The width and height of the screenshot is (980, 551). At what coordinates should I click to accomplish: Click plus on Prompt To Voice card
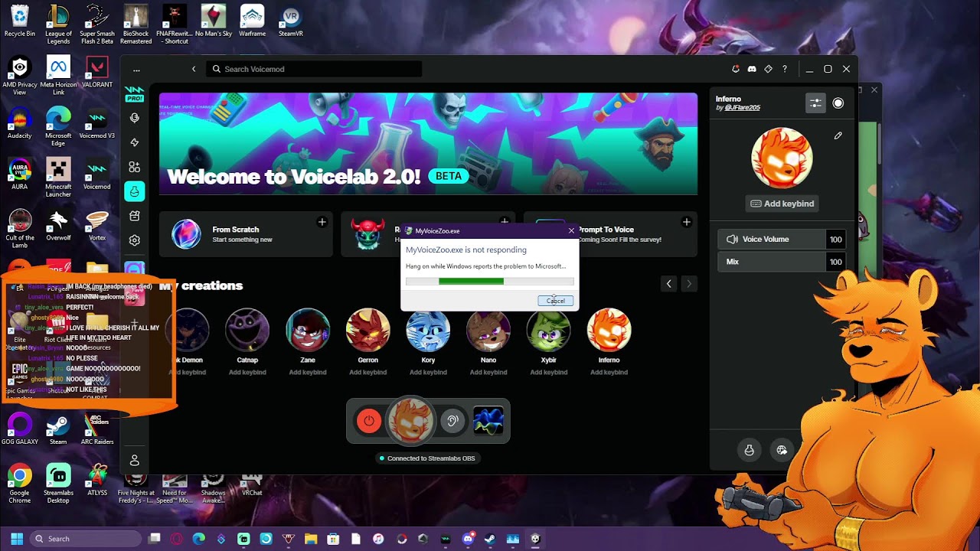[686, 222]
